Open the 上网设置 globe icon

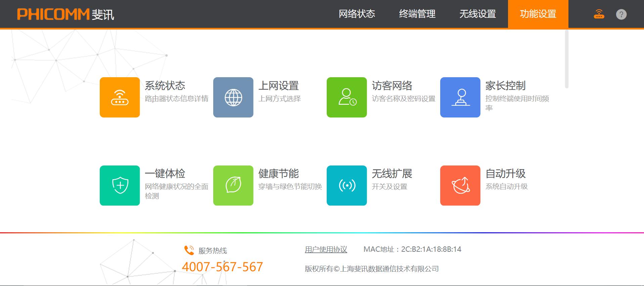click(x=233, y=97)
